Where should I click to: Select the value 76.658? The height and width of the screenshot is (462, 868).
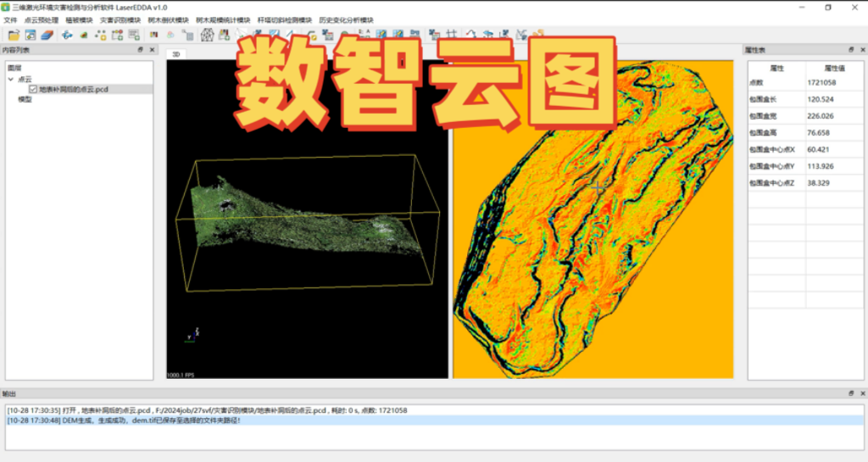834,133
